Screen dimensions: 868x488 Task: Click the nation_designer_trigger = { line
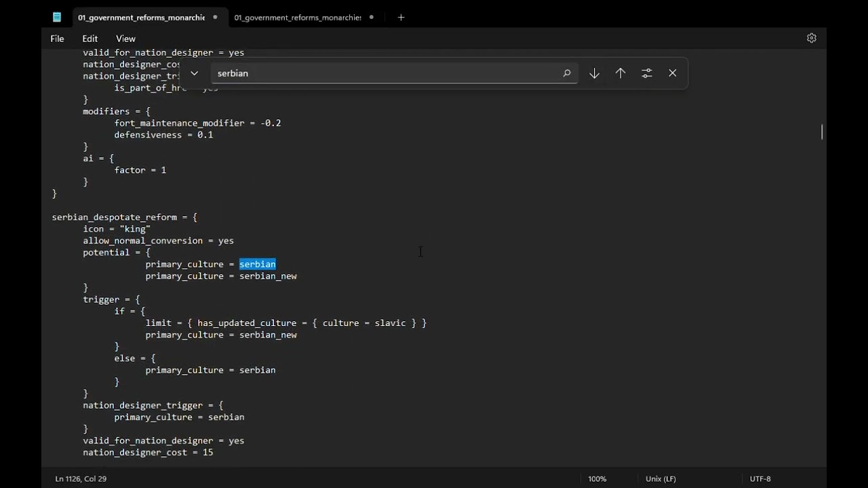[x=153, y=405]
